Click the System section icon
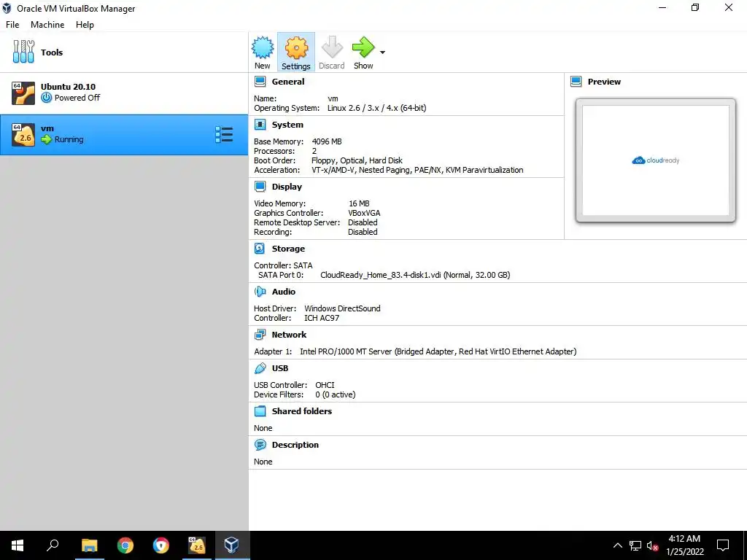 (260, 125)
